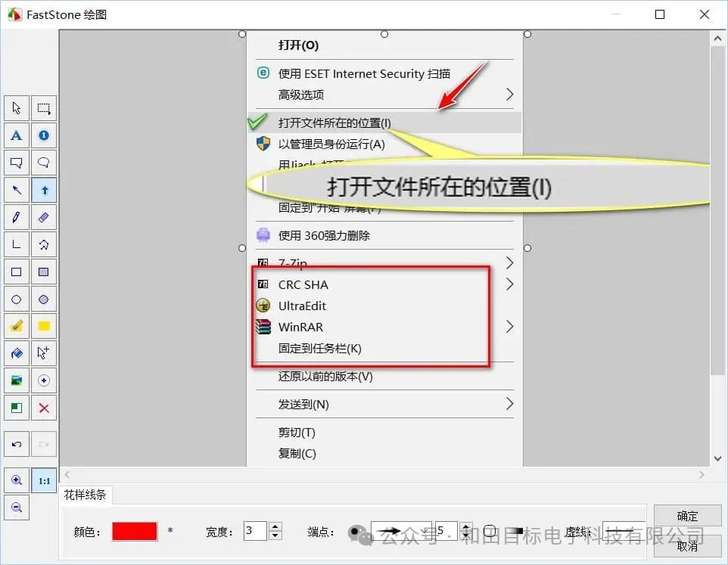Click 打开(O) in the canvas image
This screenshot has width=728, height=565.
pyautogui.click(x=298, y=45)
